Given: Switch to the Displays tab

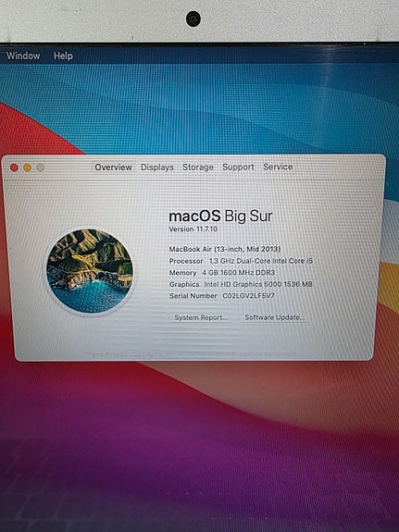Looking at the screenshot, I should pos(157,167).
